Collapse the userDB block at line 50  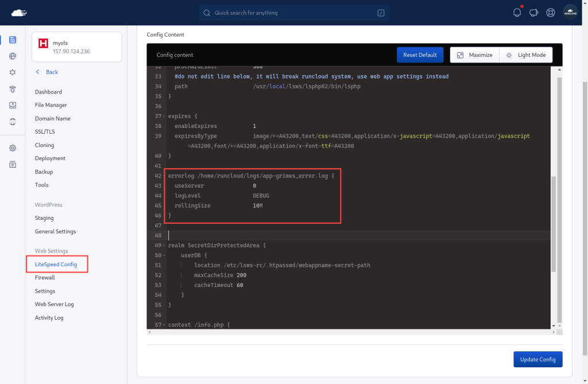[x=164, y=255]
